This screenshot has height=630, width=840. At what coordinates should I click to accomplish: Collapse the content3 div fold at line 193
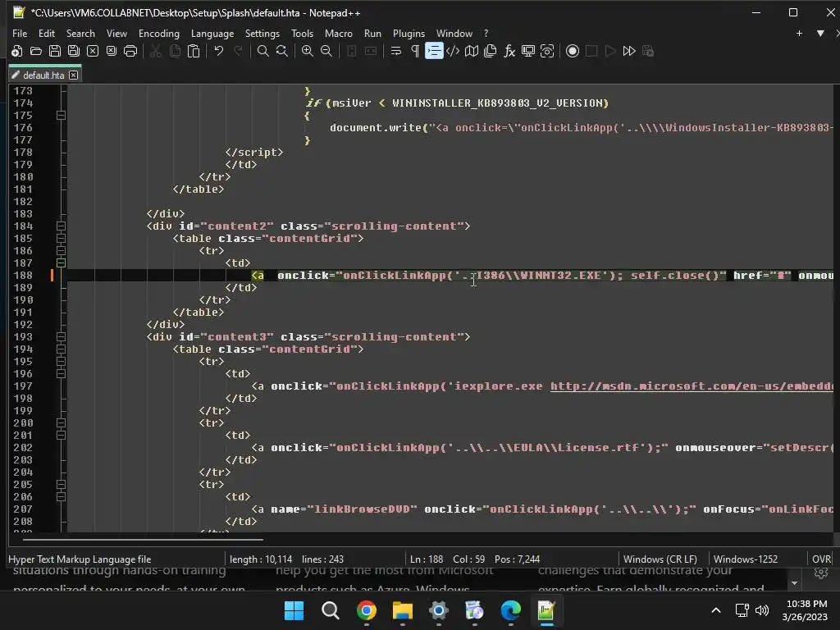point(61,337)
